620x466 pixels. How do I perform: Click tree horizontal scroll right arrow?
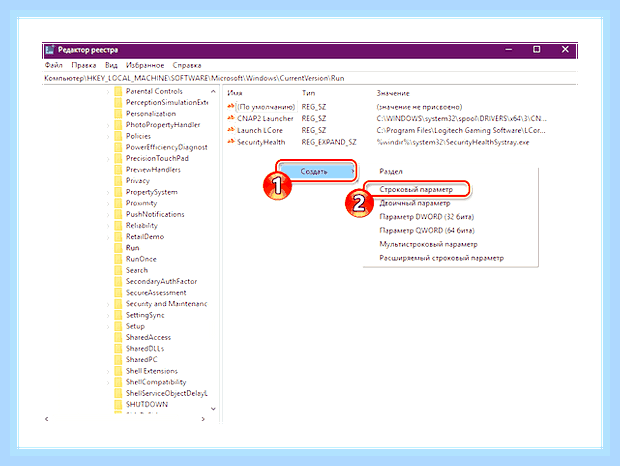(203, 419)
